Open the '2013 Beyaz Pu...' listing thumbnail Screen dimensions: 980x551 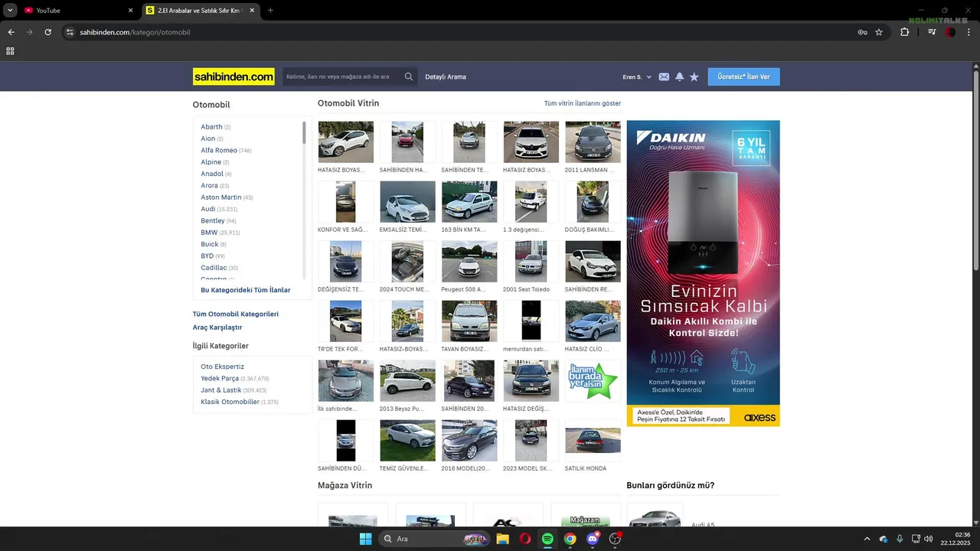pos(407,381)
